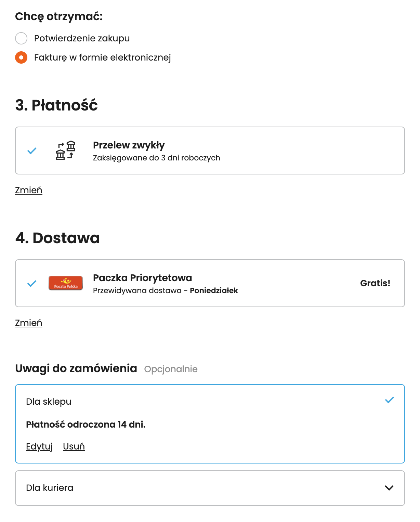Click Zmień link under delivery method

click(x=29, y=323)
